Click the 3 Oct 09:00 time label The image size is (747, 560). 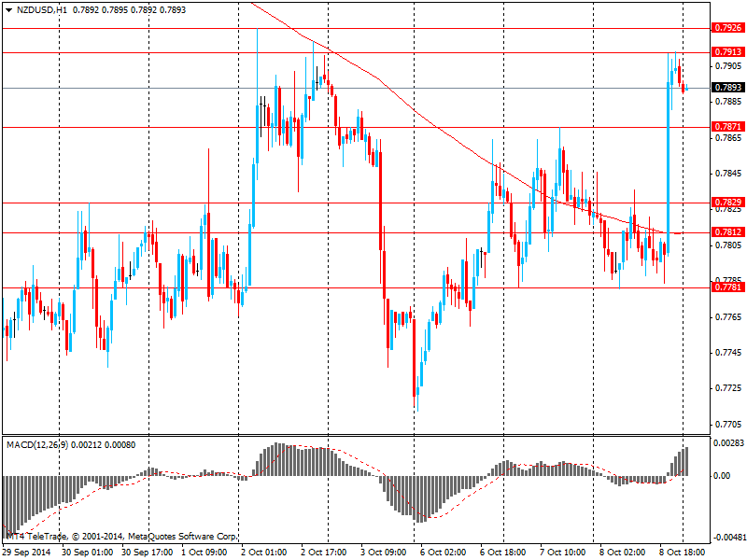[x=384, y=553]
